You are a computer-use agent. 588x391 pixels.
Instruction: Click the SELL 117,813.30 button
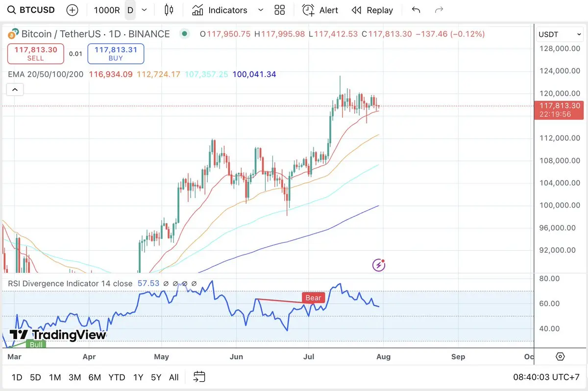coord(36,53)
